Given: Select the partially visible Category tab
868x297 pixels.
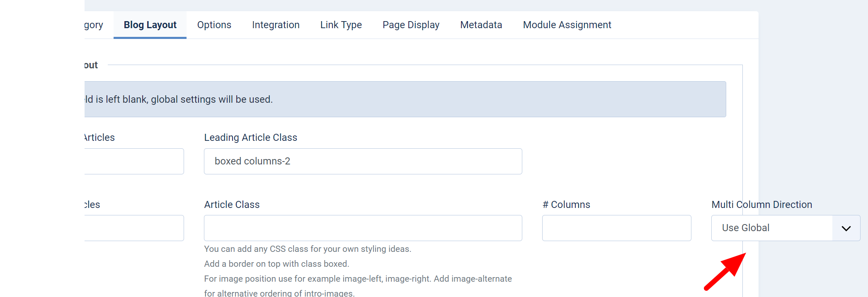Looking at the screenshot, I should coord(94,25).
